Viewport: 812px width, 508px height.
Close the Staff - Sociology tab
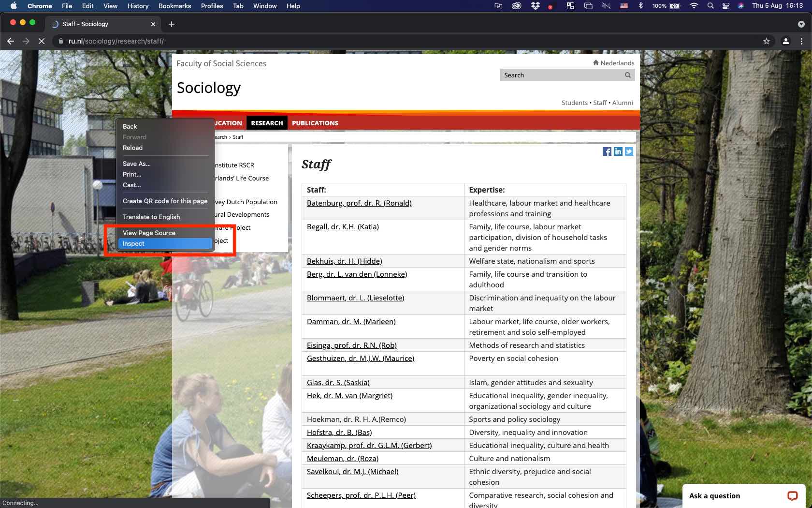pyautogui.click(x=153, y=24)
